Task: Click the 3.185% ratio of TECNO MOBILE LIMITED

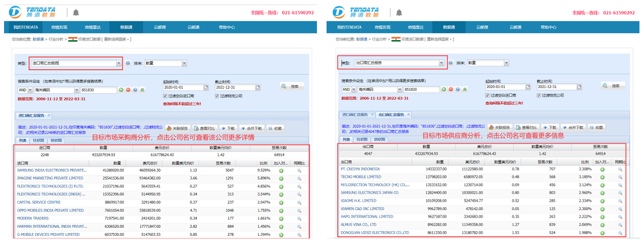Action: click(585, 177)
